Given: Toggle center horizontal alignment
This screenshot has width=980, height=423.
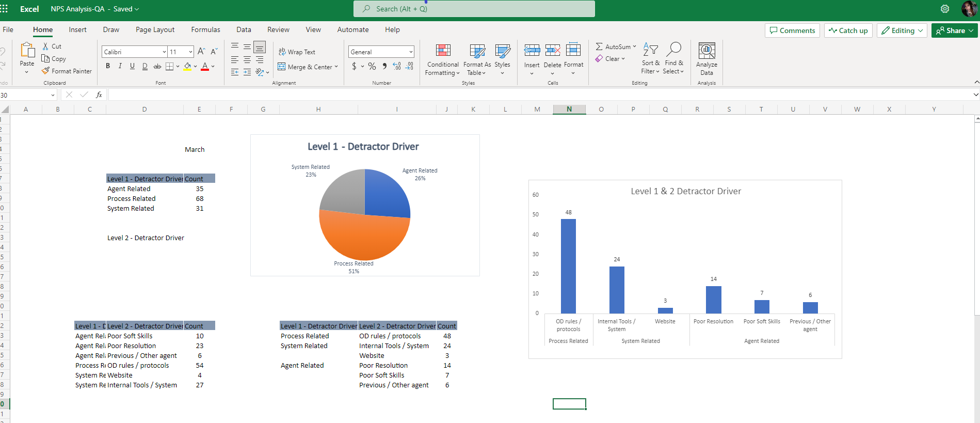Looking at the screenshot, I should pyautogui.click(x=247, y=60).
